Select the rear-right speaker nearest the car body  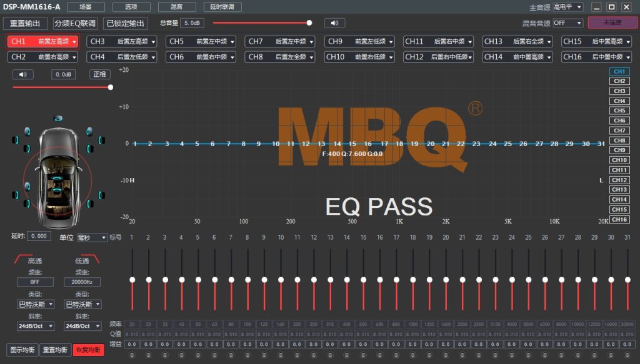(90, 204)
